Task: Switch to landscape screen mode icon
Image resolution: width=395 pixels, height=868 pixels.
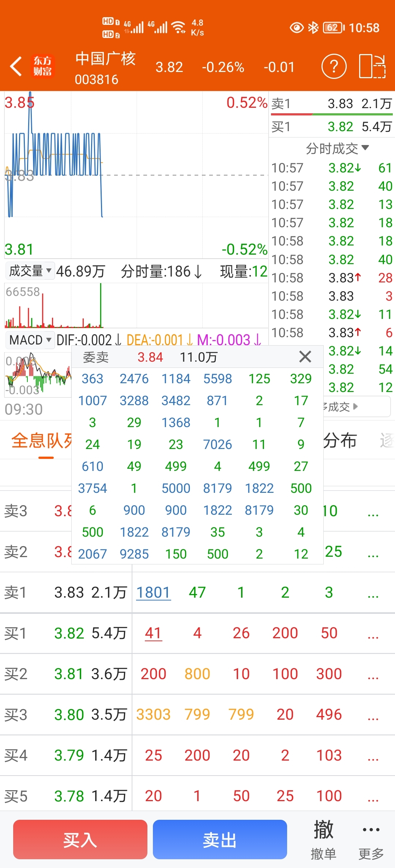Action: tap(372, 66)
